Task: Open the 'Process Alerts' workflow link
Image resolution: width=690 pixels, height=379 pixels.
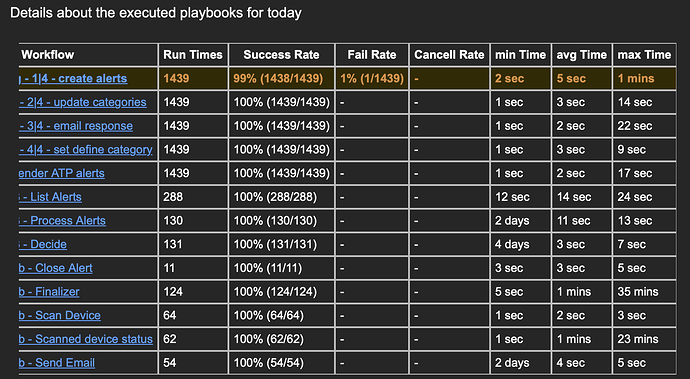Action: click(62, 221)
